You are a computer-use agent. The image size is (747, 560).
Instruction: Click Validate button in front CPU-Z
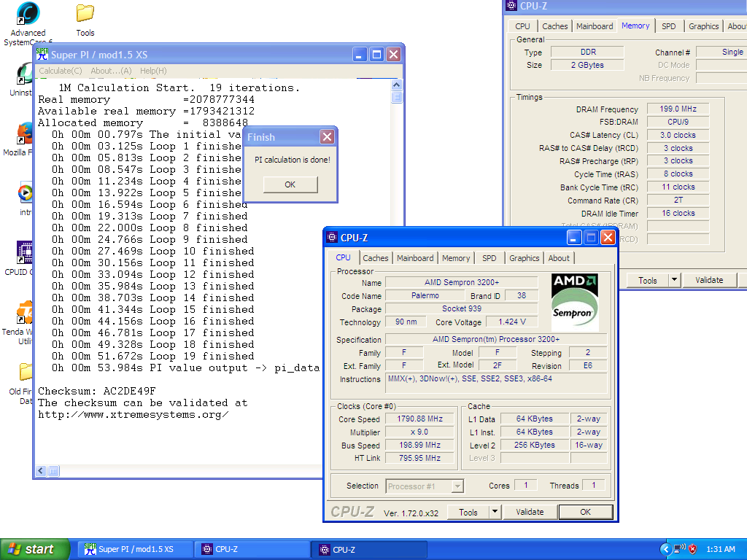coord(530,512)
